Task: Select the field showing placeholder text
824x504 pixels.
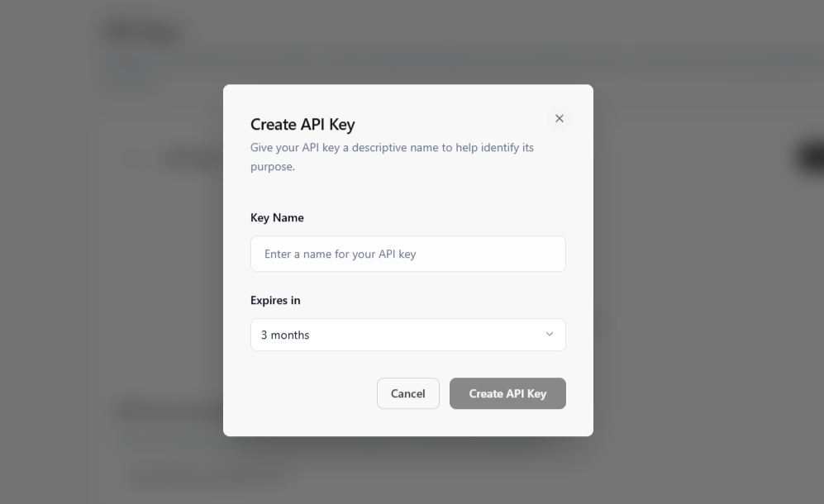Action: coord(407,254)
